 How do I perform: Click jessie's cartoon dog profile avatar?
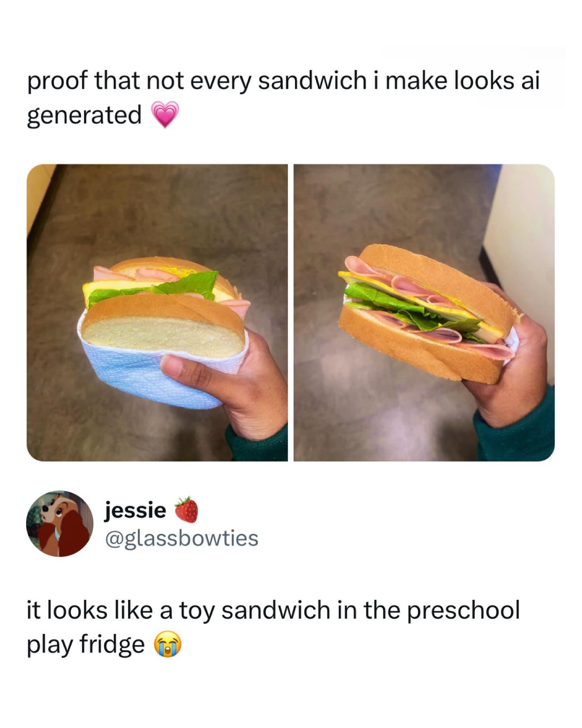pos(59,523)
